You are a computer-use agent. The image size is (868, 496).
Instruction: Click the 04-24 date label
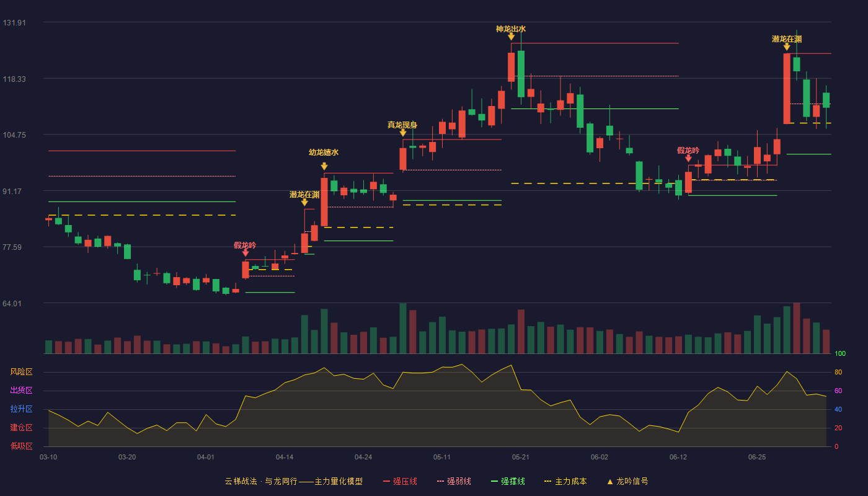coord(363,457)
